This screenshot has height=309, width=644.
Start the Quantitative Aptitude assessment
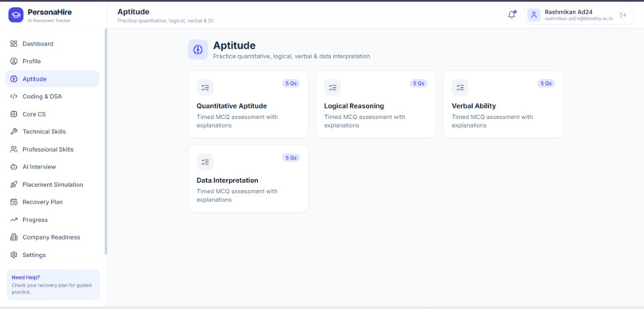point(248,105)
